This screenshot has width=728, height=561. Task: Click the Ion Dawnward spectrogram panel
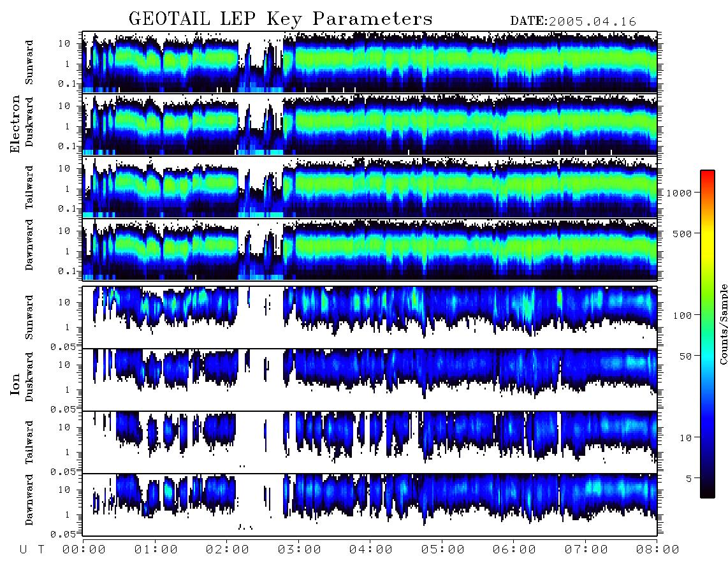370,506
